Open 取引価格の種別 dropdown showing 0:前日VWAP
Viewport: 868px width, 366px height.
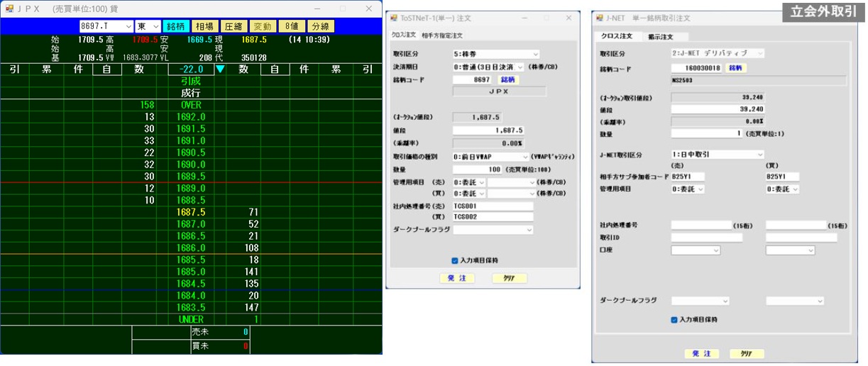click(490, 156)
